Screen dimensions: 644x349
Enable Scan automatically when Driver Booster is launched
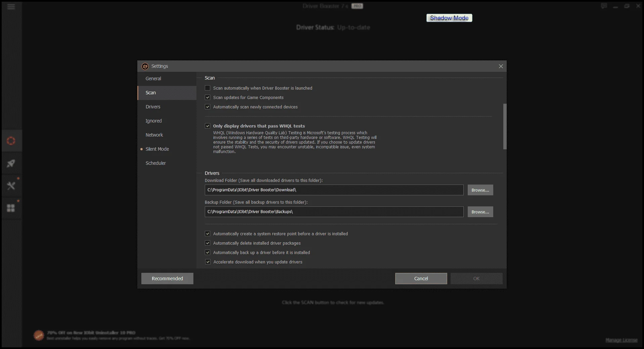coord(208,88)
